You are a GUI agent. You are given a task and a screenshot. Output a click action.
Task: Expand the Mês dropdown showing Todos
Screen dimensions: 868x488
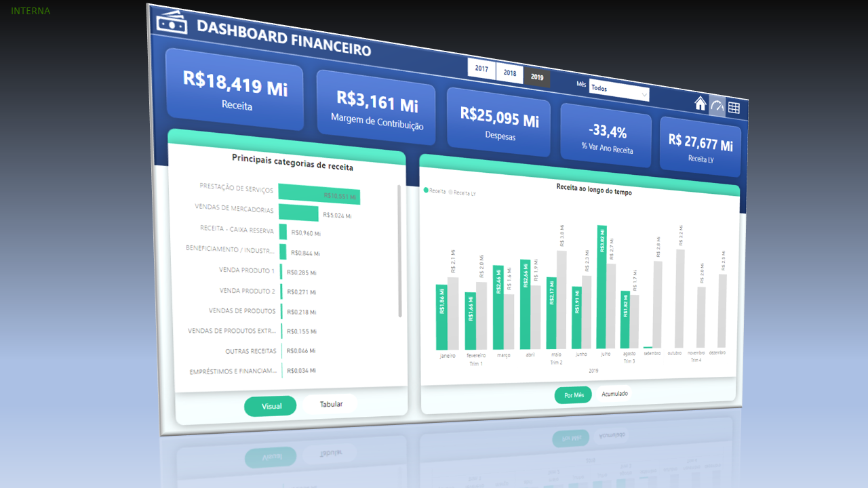[x=618, y=91]
